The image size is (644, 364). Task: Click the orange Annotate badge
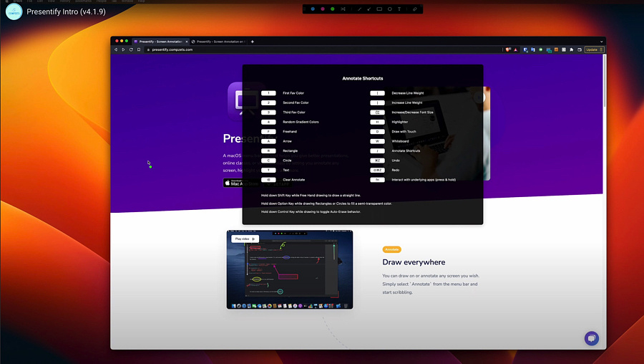click(392, 249)
